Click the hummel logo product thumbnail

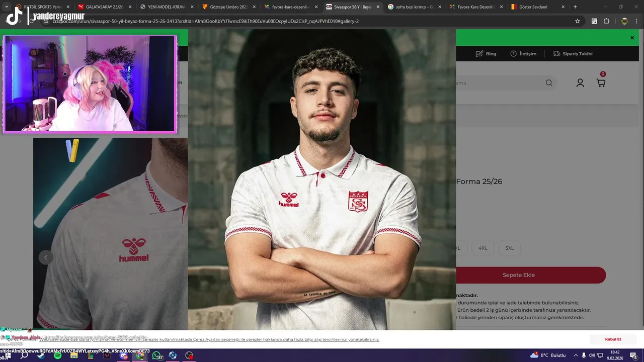click(110, 234)
